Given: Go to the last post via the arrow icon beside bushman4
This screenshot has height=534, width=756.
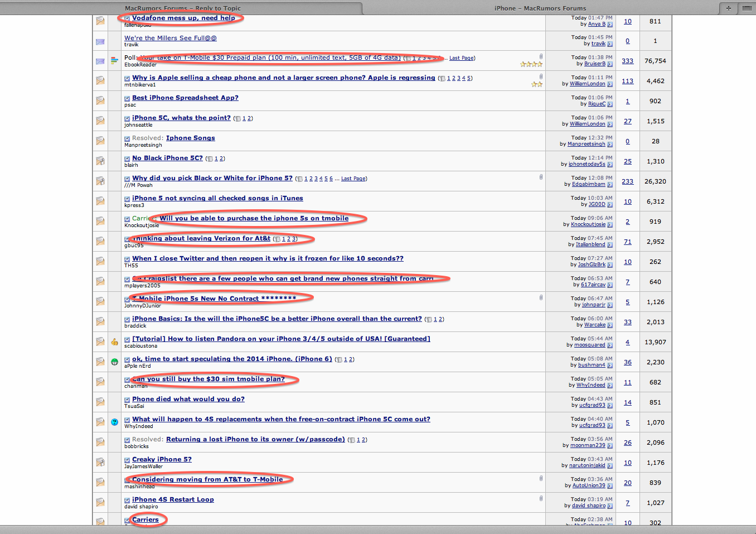Looking at the screenshot, I should coord(610,365).
